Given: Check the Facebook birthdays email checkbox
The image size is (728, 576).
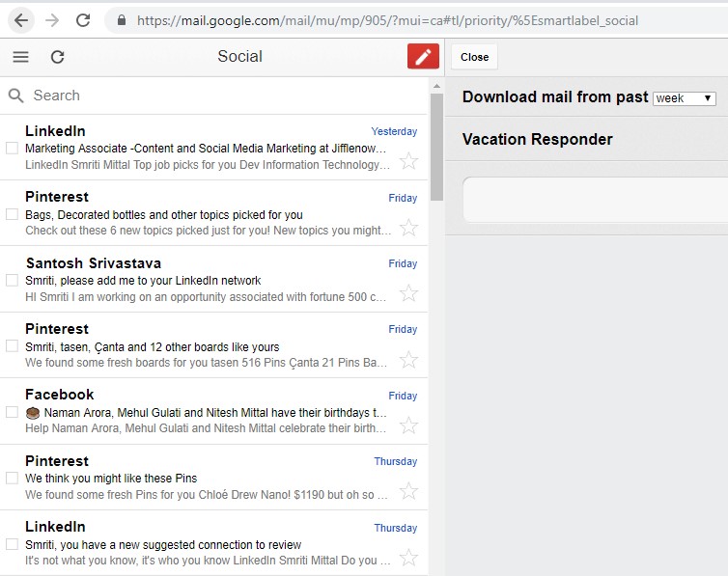Looking at the screenshot, I should coord(13,412).
